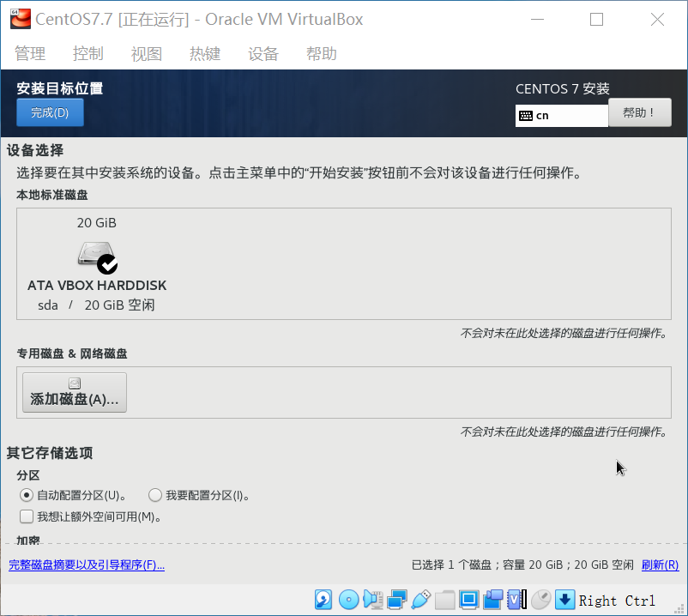Click the 添加磁盘(A)... add disk button
The height and width of the screenshot is (616, 688).
click(75, 393)
